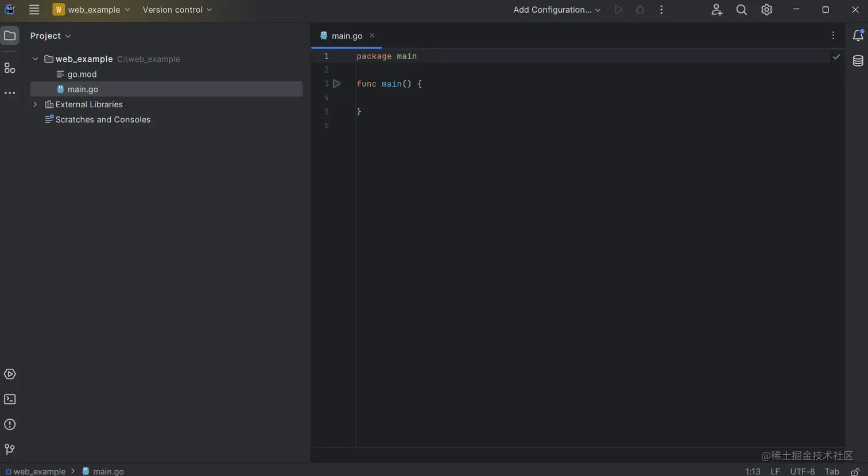
Task: Open the Version control dropdown
Action: 177,10
